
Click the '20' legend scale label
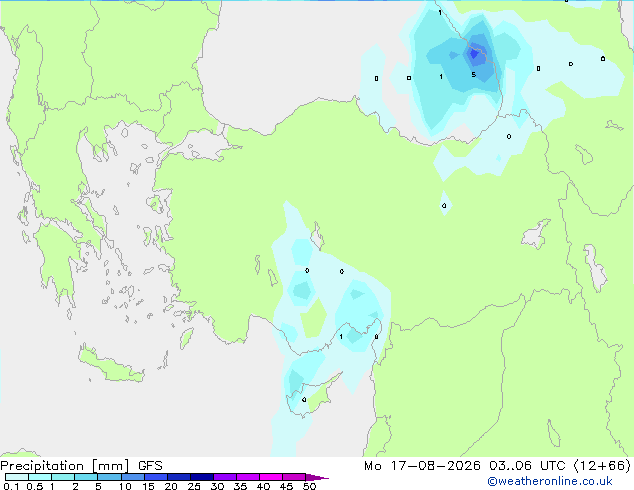pyautogui.click(x=171, y=486)
